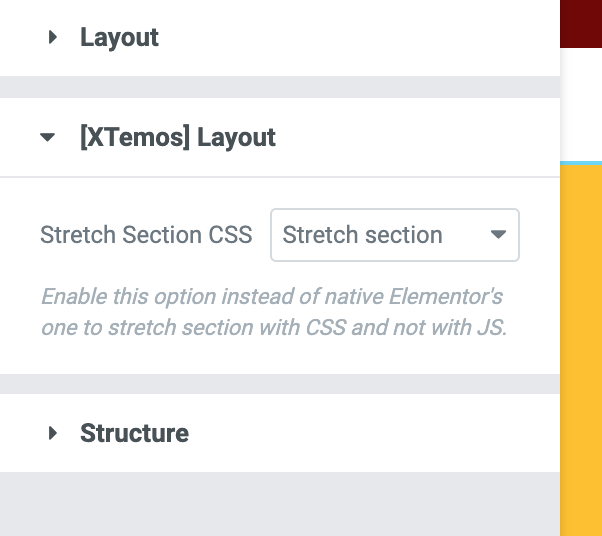This screenshot has height=536, width=602.
Task: Open the Stretch Section CSS dropdown
Action: click(x=394, y=235)
